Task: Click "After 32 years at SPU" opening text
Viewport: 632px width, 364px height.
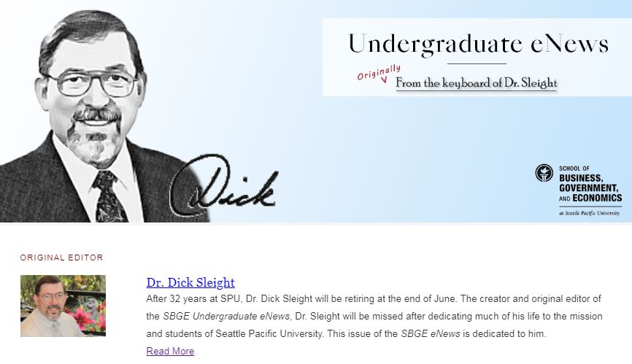Action: 193,299
